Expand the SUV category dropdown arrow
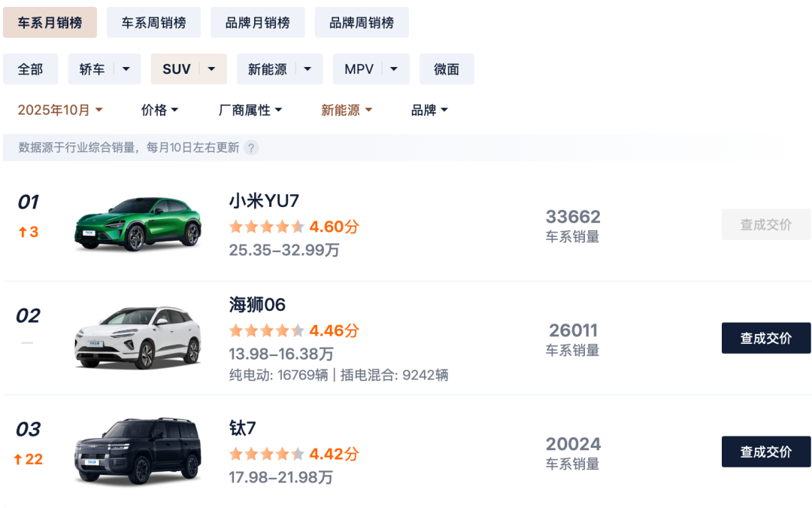Viewport: 812px width, 508px height. point(213,69)
